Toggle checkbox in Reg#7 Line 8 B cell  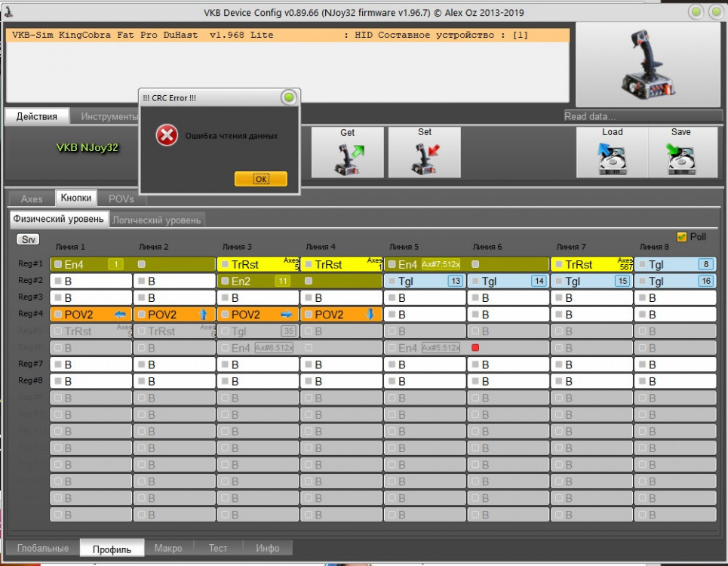pos(643,365)
